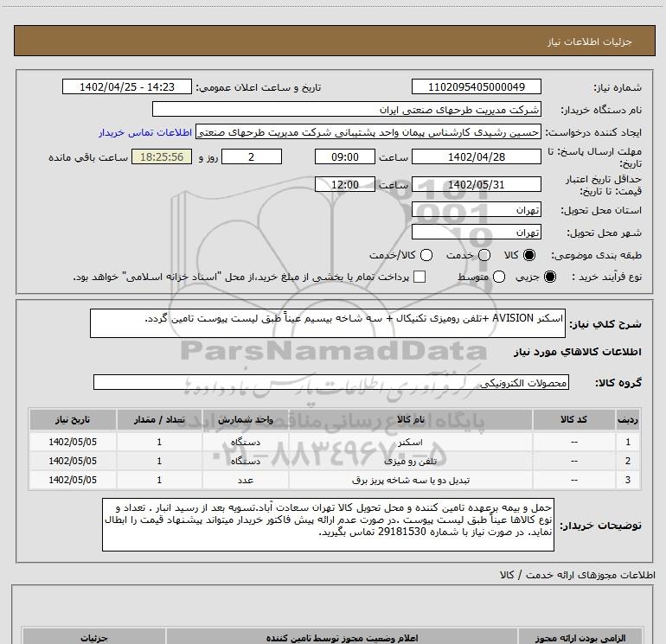Open the اطلاعات تماس خریدار link
The height and width of the screenshot is (644, 666).
click(x=145, y=132)
